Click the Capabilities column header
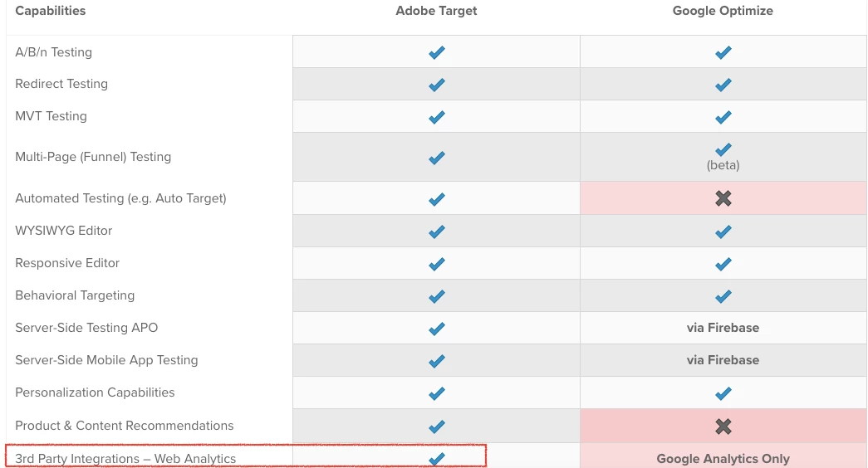This screenshot has height=468, width=868. click(50, 11)
